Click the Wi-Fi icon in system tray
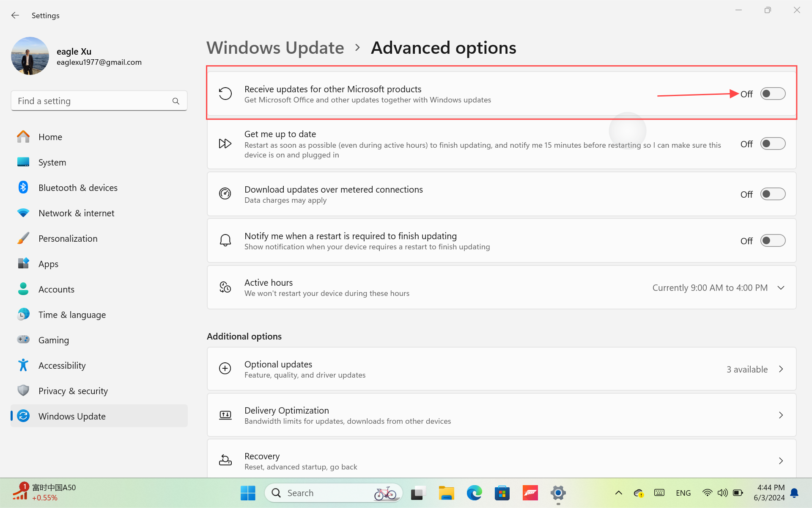The width and height of the screenshot is (812, 508). point(707,493)
